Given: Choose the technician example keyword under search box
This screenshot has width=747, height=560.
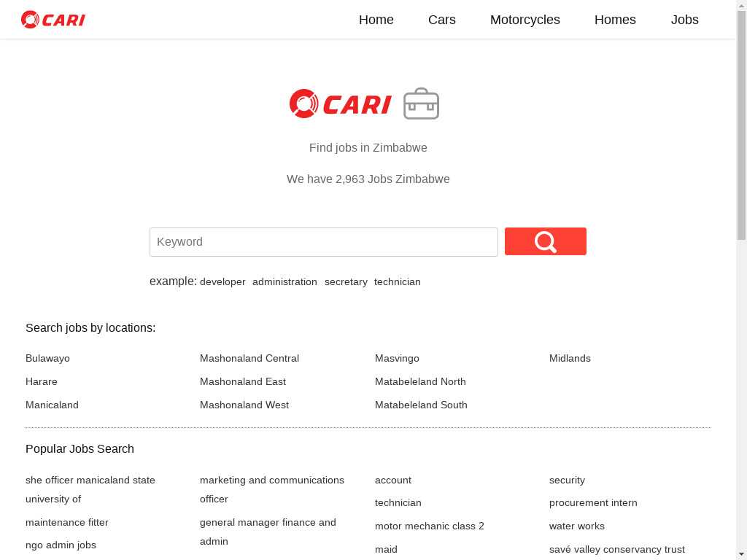Looking at the screenshot, I should 398,282.
